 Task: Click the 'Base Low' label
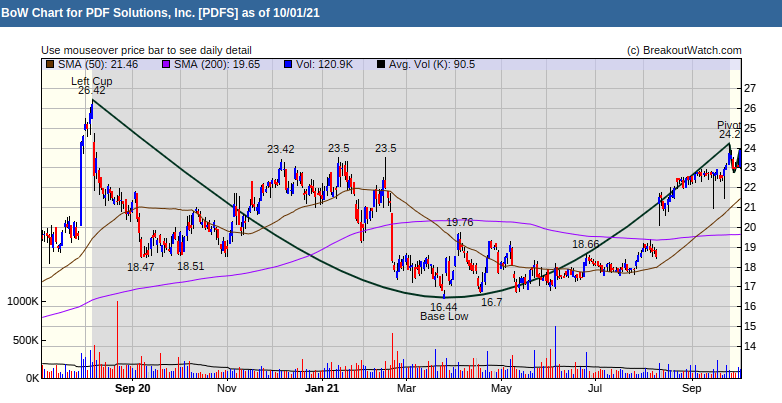point(444,316)
